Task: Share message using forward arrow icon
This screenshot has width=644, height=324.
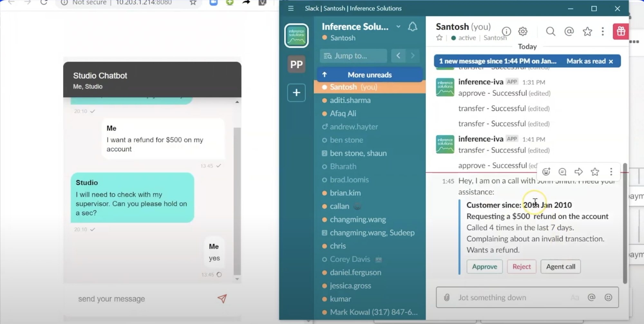Action: pyautogui.click(x=579, y=172)
